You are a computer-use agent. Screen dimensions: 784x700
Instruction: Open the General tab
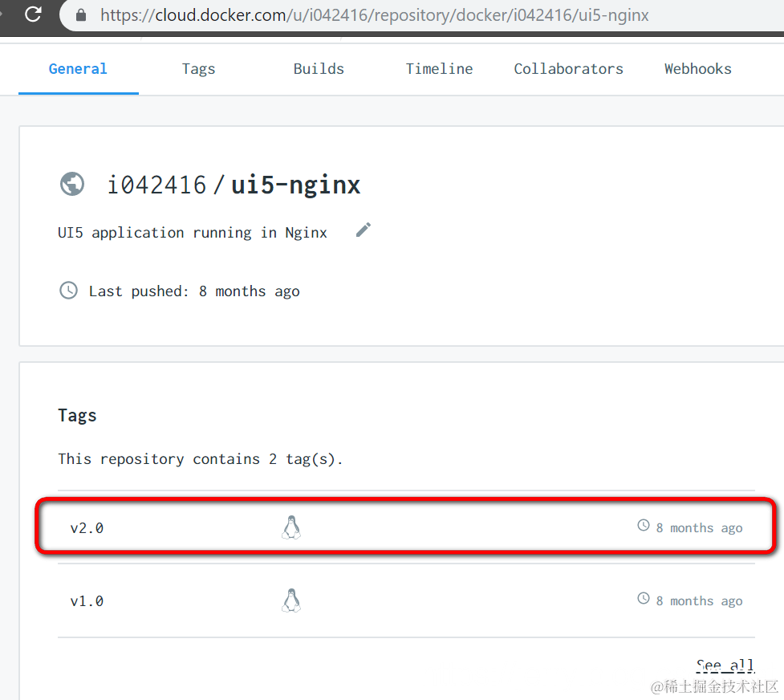(x=78, y=68)
